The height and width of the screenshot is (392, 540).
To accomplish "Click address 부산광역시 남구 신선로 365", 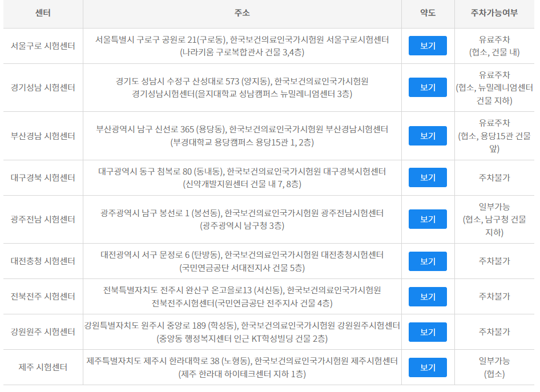I will pos(242,136).
